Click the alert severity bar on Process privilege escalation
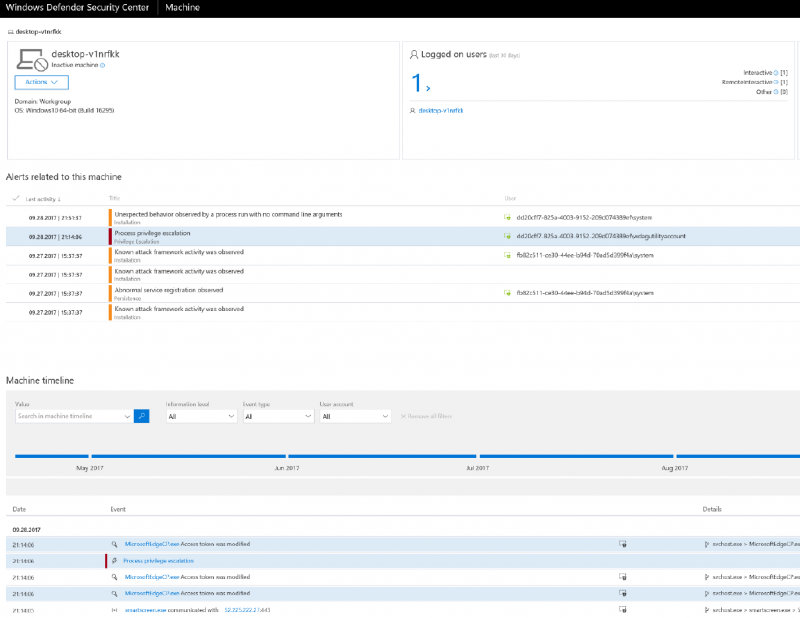The height and width of the screenshot is (618, 800). (110, 237)
